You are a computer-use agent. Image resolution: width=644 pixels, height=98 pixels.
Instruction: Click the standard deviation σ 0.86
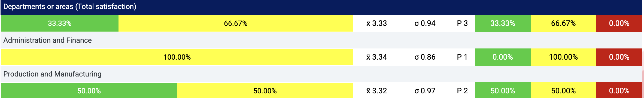coord(425,57)
